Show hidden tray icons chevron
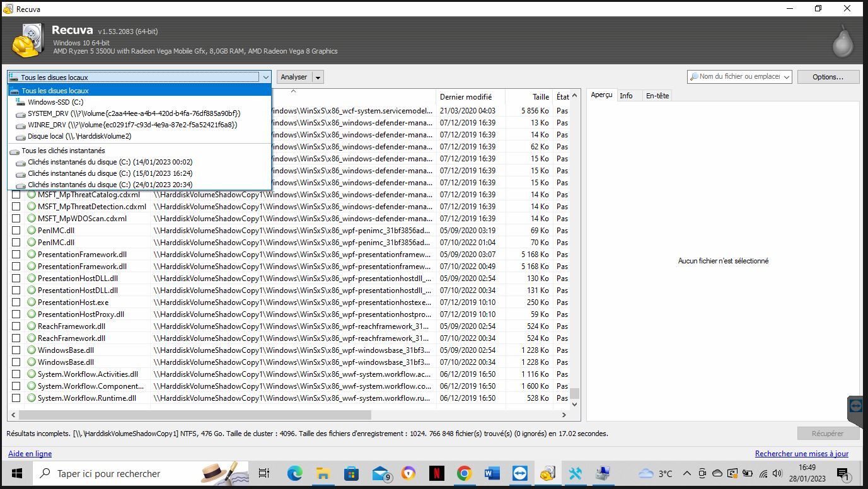Viewport: 868px width, 489px height. (686, 473)
